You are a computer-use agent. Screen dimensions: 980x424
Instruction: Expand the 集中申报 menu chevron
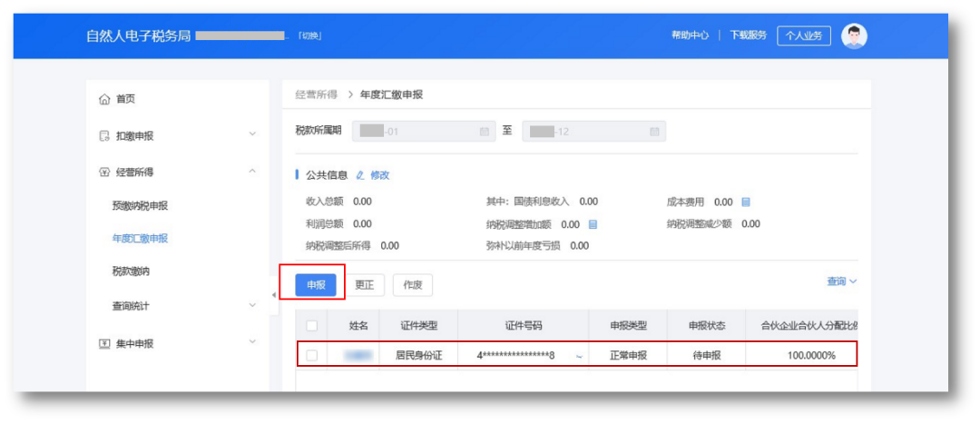252,341
